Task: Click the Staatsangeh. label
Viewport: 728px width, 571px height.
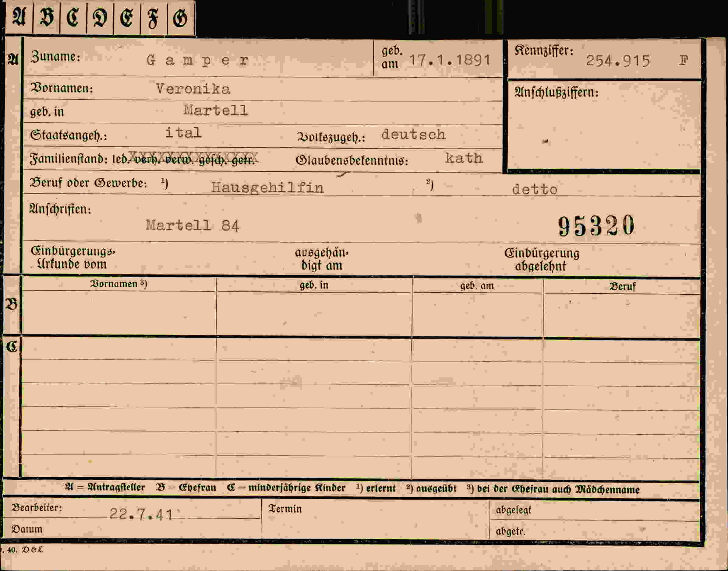Action: coord(69,135)
